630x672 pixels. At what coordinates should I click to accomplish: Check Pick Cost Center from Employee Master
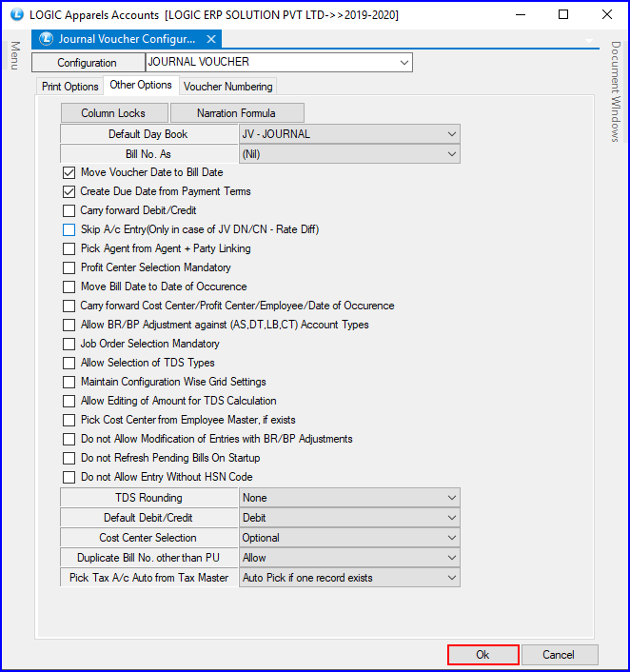point(69,420)
